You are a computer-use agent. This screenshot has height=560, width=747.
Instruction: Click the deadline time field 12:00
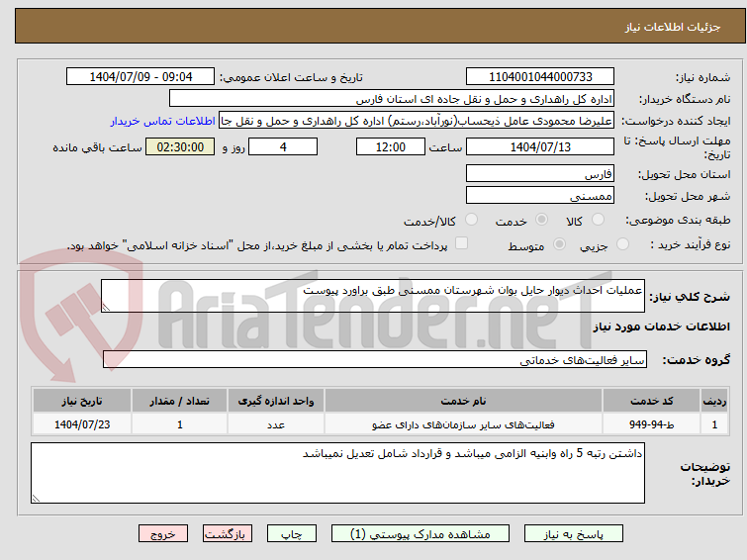(391, 146)
